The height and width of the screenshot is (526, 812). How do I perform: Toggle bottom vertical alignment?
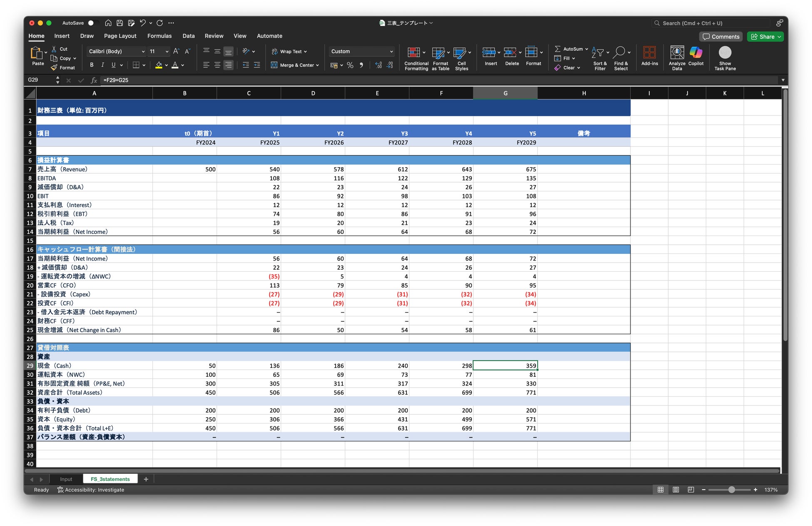[x=229, y=52]
